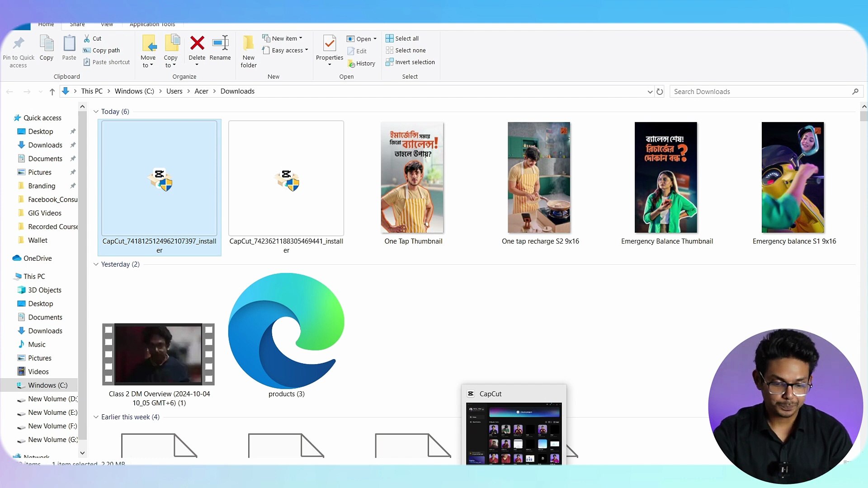Click the Pin to Quick access icon
The image size is (868, 488).
tap(18, 50)
